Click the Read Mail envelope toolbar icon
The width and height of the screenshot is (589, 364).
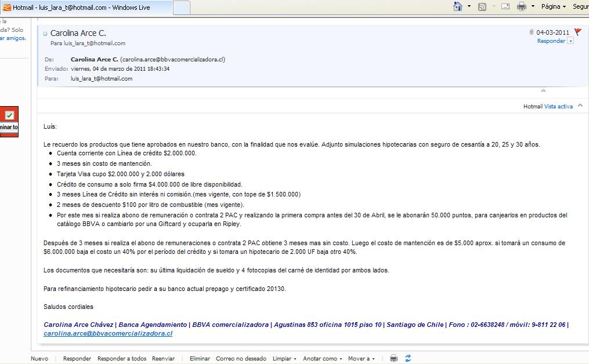[505, 6]
